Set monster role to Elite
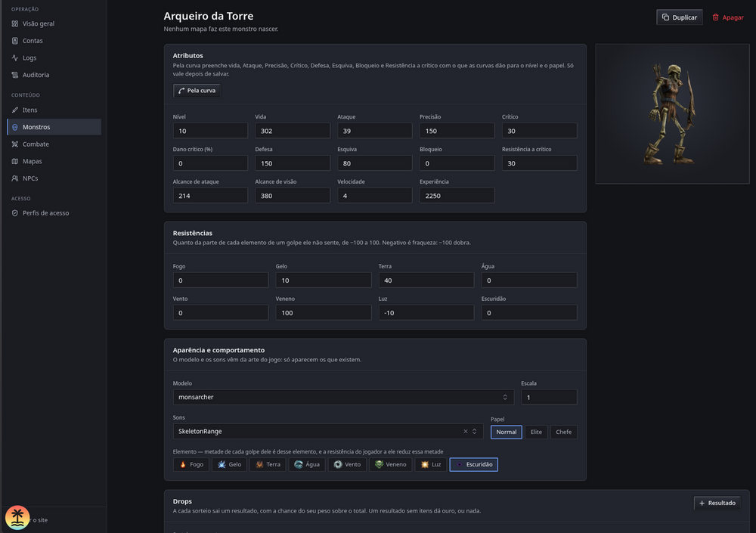The image size is (756, 533). pos(536,432)
